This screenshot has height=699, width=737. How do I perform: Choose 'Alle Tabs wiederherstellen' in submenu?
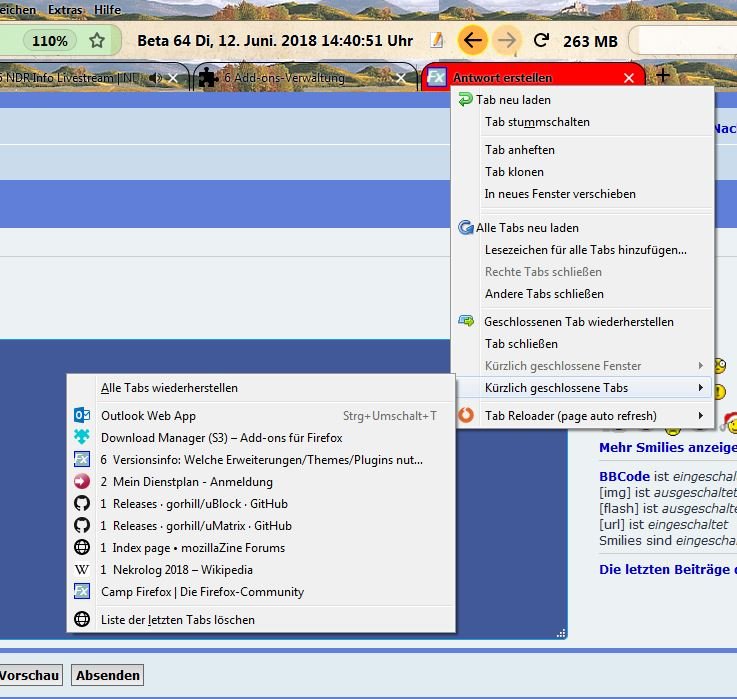(x=169, y=388)
